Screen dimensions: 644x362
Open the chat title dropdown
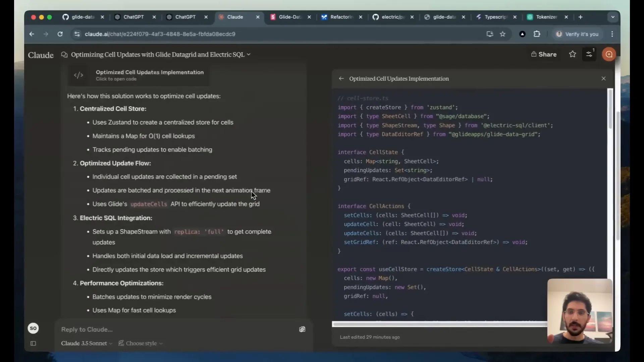pyautogui.click(x=249, y=55)
